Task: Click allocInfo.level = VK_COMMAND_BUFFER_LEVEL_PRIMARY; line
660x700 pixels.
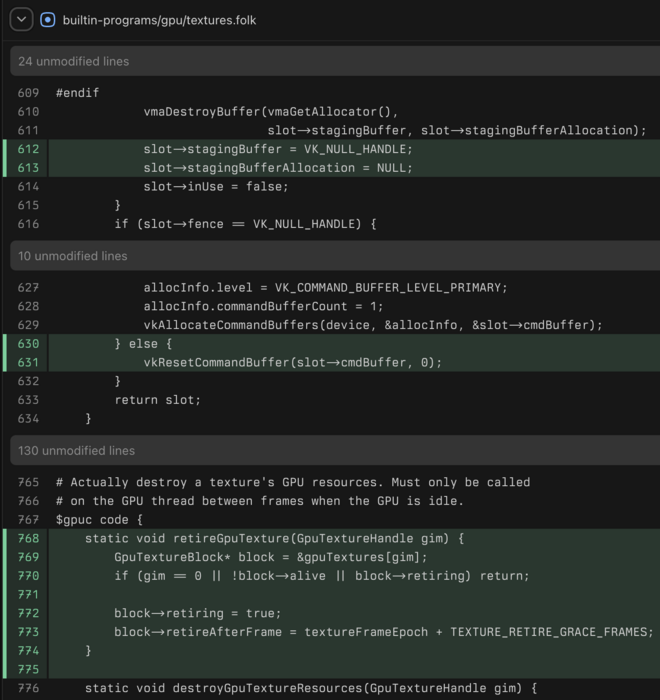Action: (x=326, y=288)
